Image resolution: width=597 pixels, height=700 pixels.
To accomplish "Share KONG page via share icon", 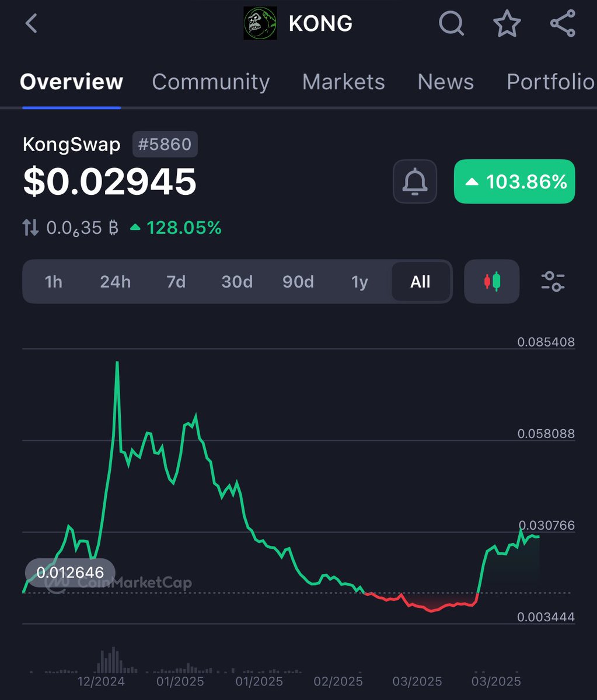I will 563,24.
